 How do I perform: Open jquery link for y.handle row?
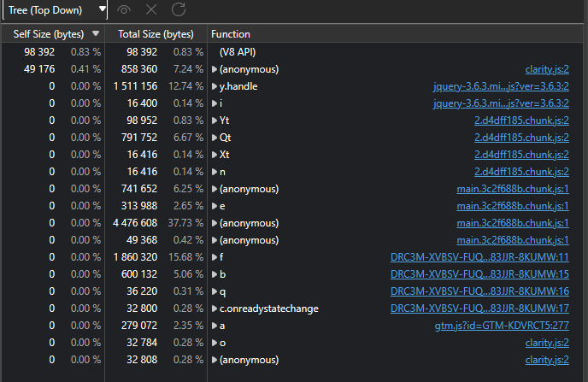click(501, 85)
